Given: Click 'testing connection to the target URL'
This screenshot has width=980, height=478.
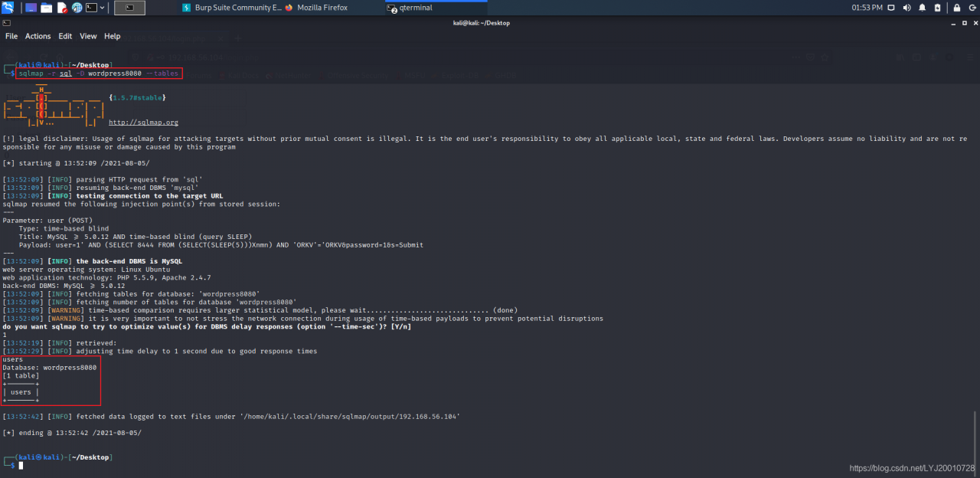Looking at the screenshot, I should click(113, 196).
